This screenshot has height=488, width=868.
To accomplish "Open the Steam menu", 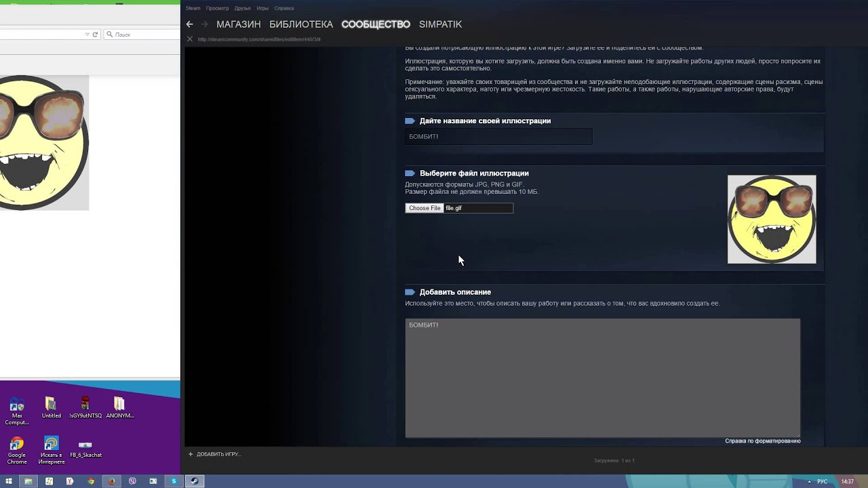I will 193,8.
